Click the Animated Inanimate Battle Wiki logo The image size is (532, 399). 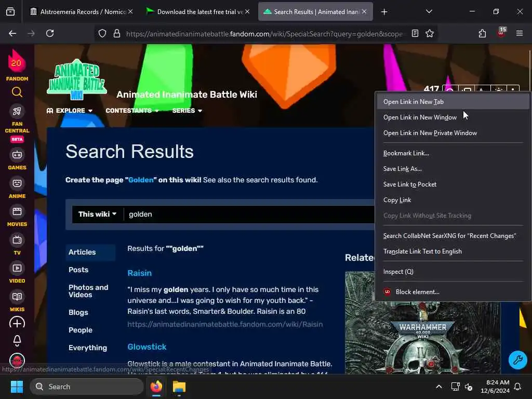[x=77, y=79]
